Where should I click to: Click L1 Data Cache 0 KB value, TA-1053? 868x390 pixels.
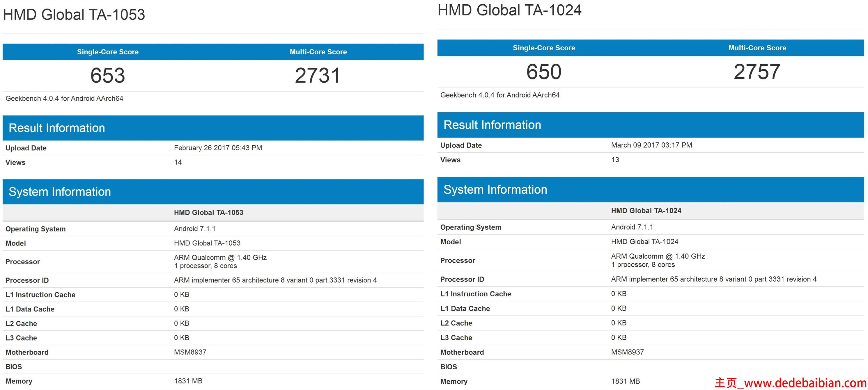point(182,309)
